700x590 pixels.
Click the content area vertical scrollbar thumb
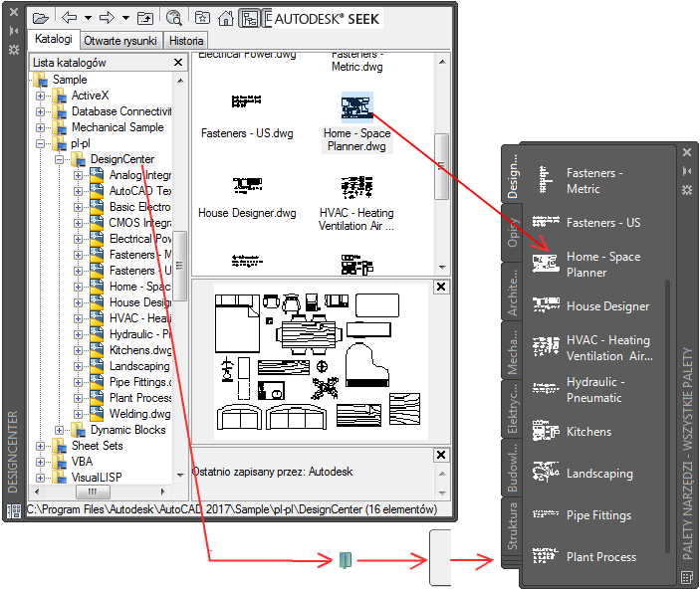[441, 166]
